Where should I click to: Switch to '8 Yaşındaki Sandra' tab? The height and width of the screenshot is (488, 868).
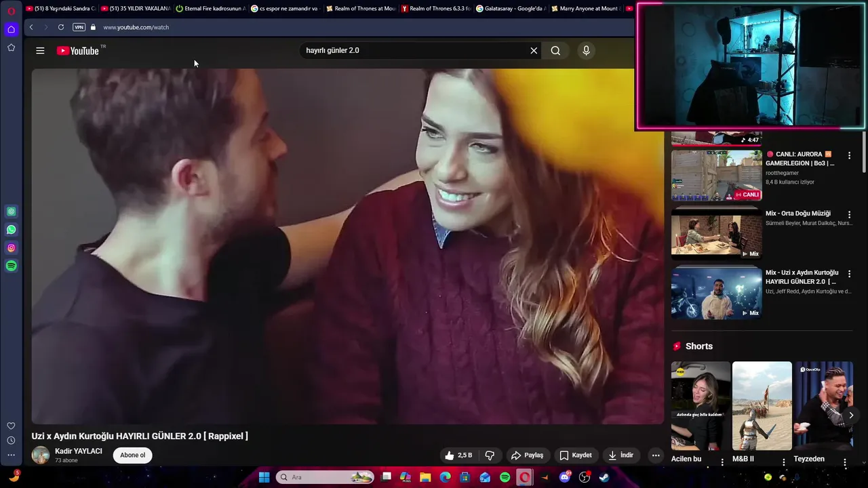[x=61, y=9]
